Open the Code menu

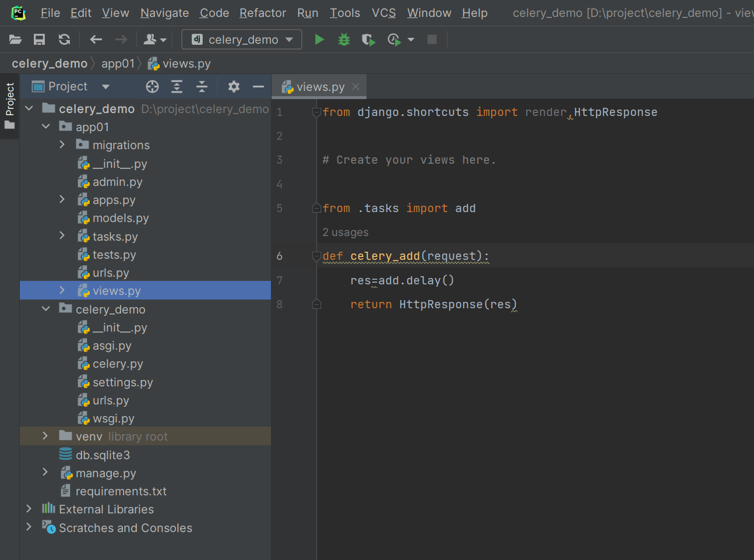[x=214, y=13]
